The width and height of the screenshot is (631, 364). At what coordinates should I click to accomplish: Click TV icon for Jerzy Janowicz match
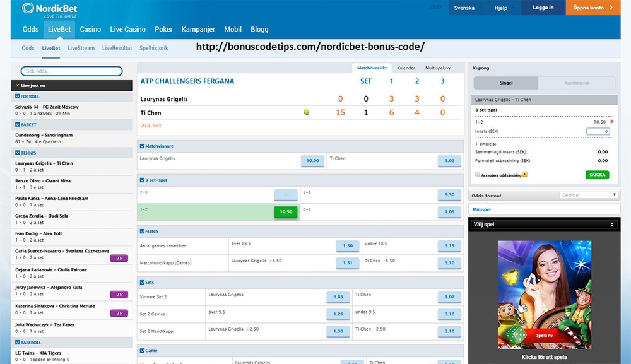click(119, 295)
